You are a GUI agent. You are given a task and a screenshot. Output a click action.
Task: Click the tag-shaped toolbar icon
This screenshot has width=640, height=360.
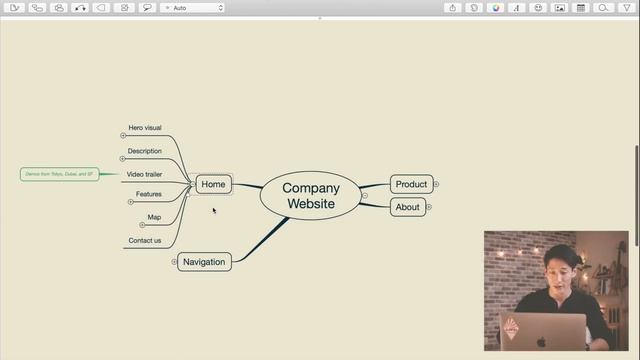101,8
